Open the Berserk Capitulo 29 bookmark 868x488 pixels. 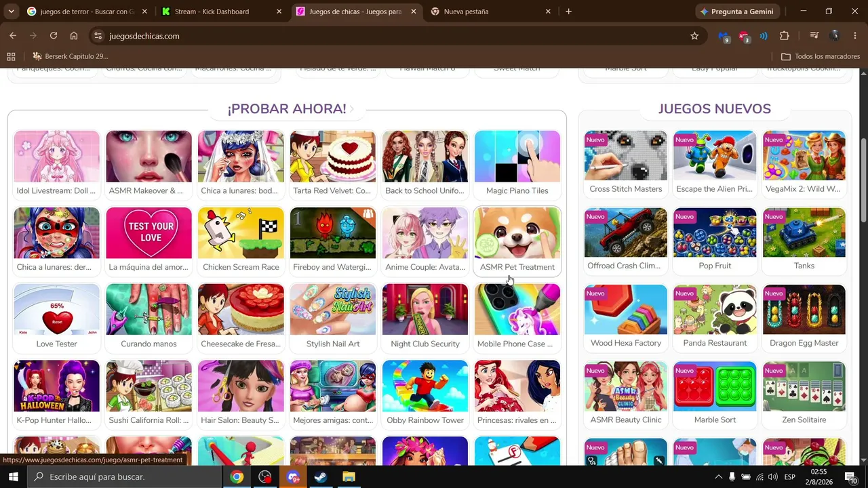coord(70,56)
